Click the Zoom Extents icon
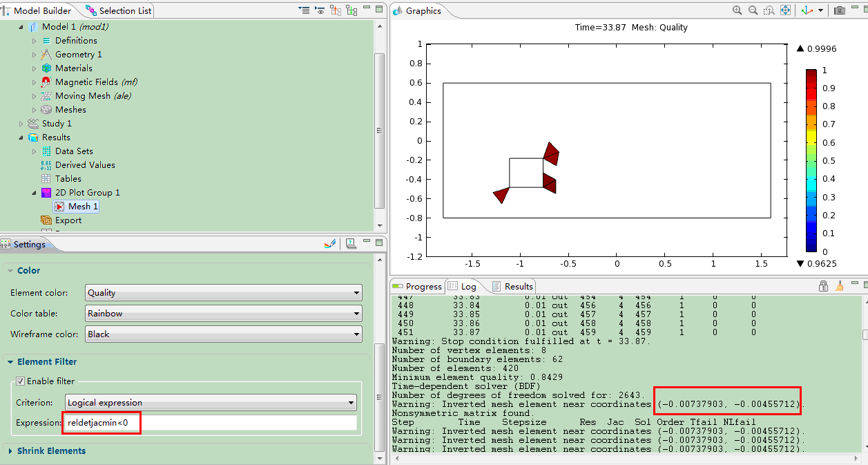 pyautogui.click(x=785, y=10)
